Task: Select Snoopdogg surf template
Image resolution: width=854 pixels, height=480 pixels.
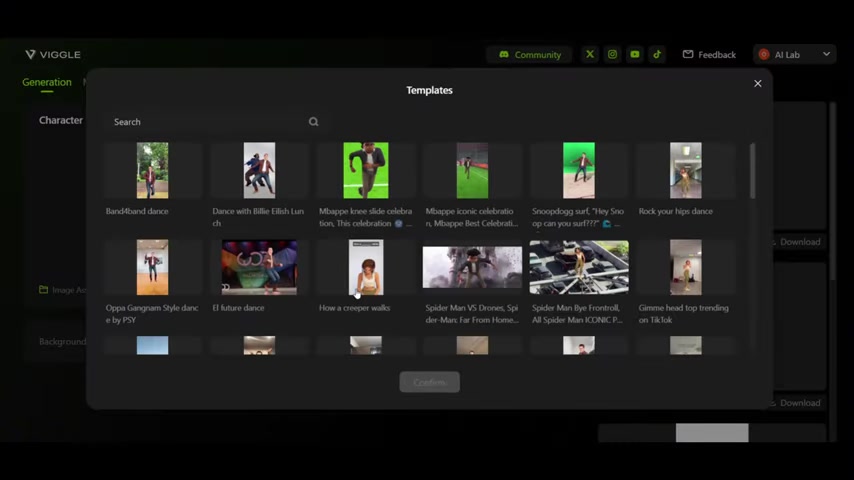Action: [x=579, y=171]
